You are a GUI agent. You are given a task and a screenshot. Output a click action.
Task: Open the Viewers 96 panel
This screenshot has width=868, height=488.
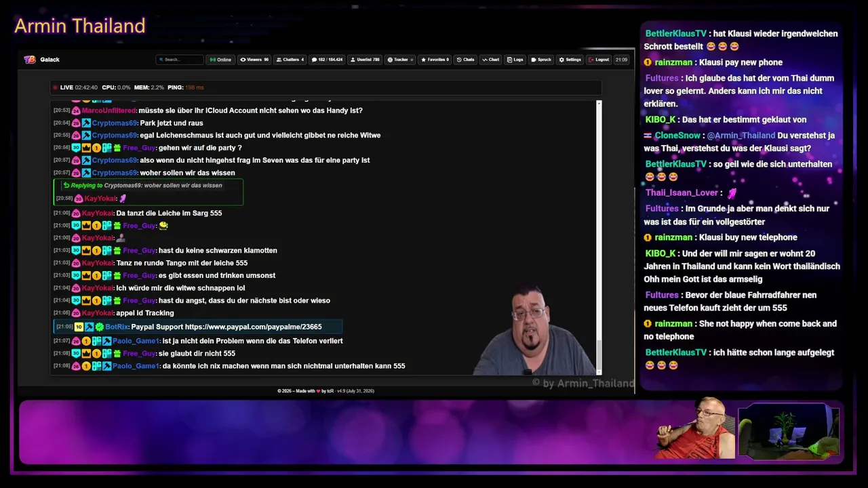pos(254,60)
